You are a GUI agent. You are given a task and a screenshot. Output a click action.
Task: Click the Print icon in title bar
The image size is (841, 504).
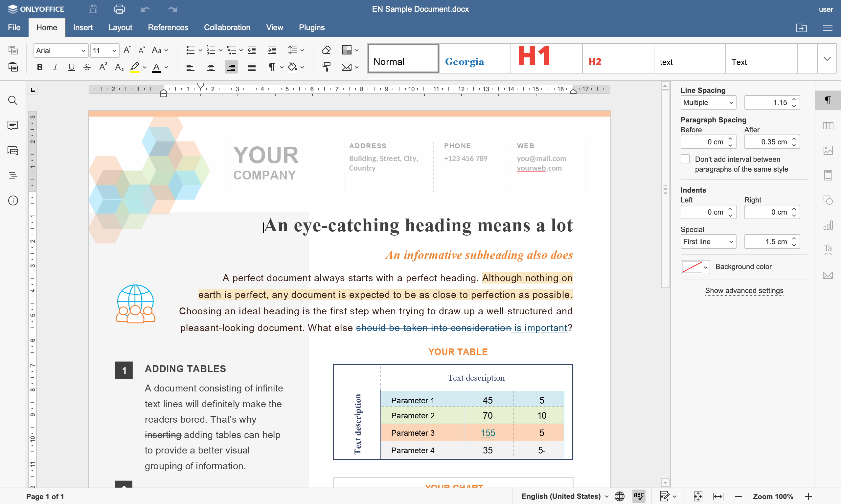[x=119, y=9]
